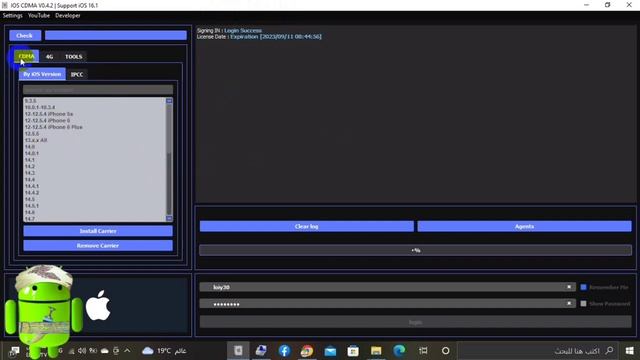Select 12-12.5.4 iPhone 6 Plus entry
640x360 pixels.
(x=53, y=127)
